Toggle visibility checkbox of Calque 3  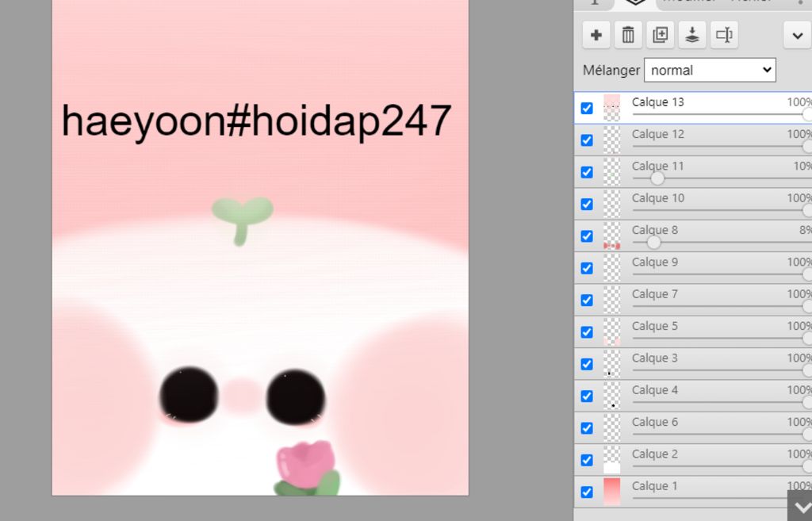point(587,364)
